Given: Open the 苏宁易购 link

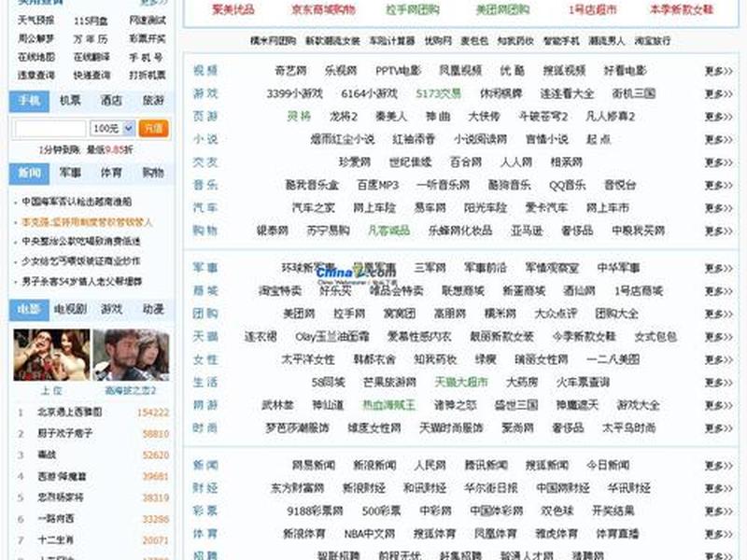Looking at the screenshot, I should (x=329, y=231).
